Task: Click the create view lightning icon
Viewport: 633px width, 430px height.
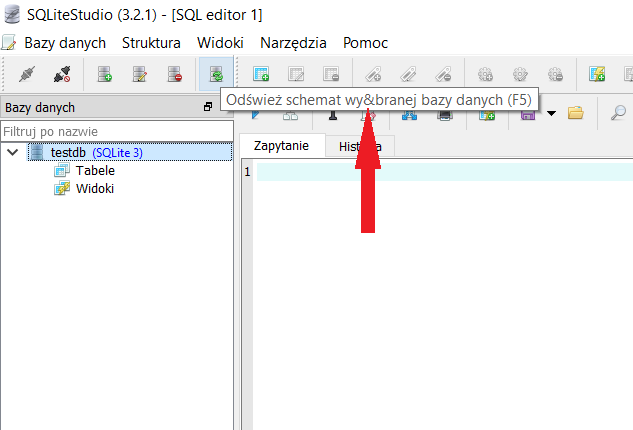Action: pyautogui.click(x=597, y=74)
